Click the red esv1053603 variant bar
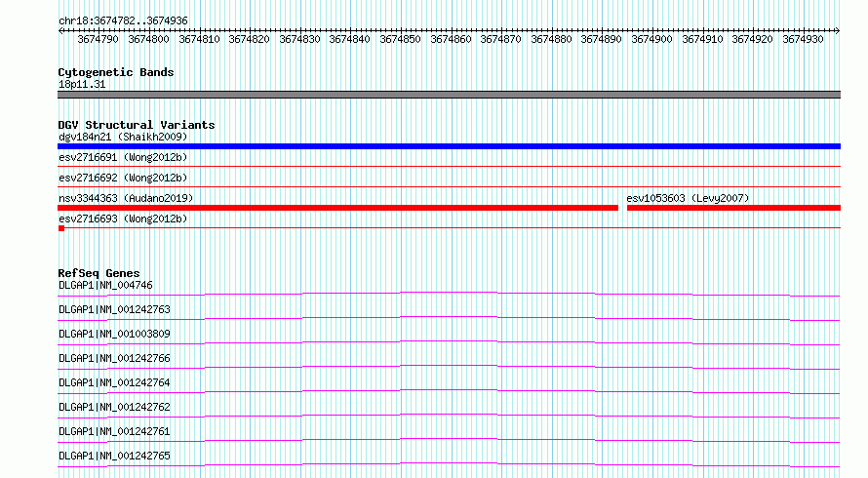This screenshot has height=478, width=868. tap(733, 208)
